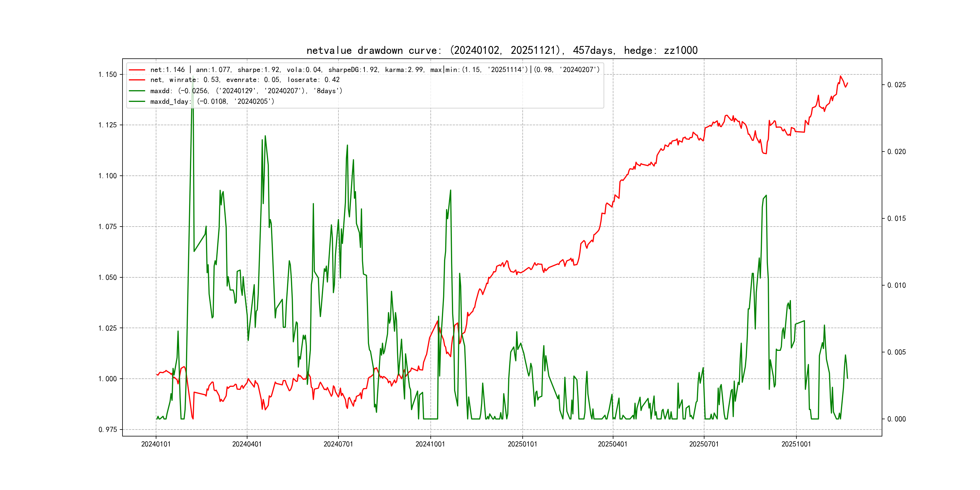Click the 20250401 x-axis tick label
This screenshot has height=490, width=980.
(612, 444)
